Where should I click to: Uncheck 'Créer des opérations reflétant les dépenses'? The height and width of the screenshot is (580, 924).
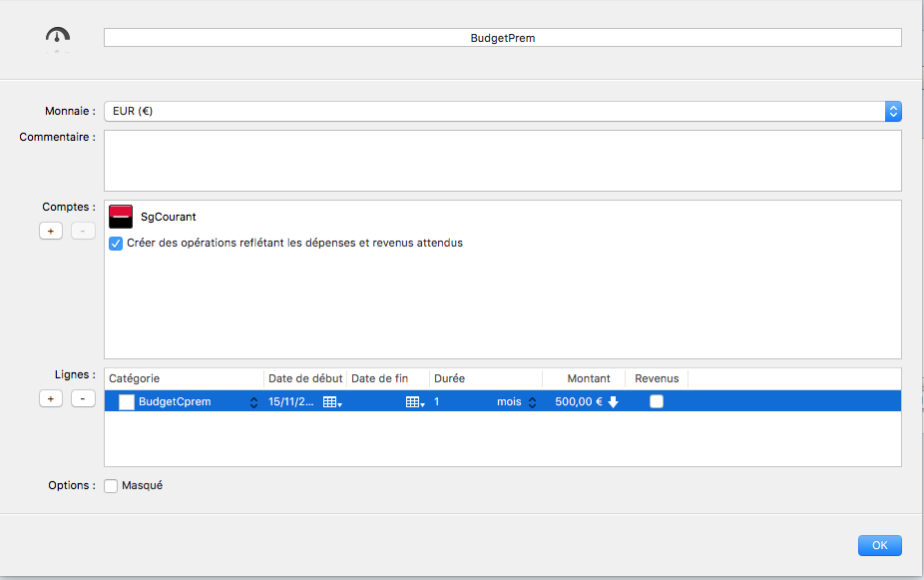pyautogui.click(x=116, y=243)
